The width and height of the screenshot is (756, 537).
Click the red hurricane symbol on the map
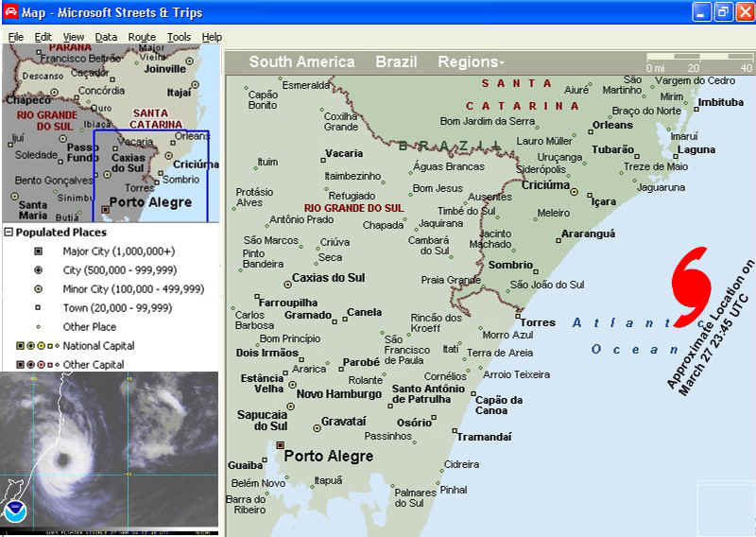click(x=692, y=287)
